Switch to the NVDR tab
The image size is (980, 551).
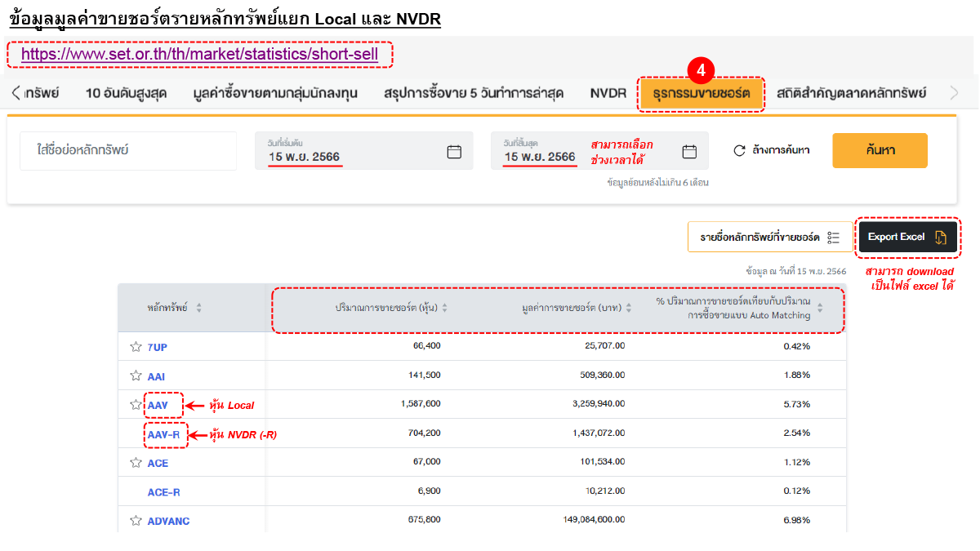pyautogui.click(x=608, y=93)
